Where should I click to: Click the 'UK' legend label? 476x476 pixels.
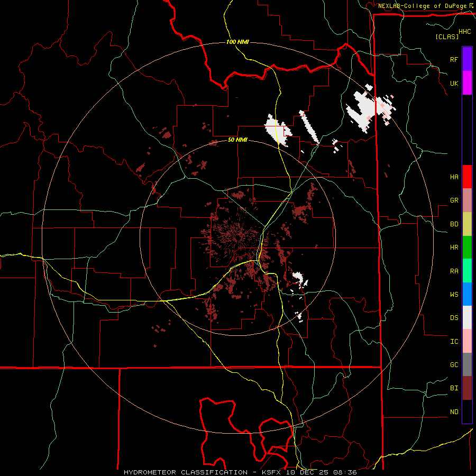point(454,84)
